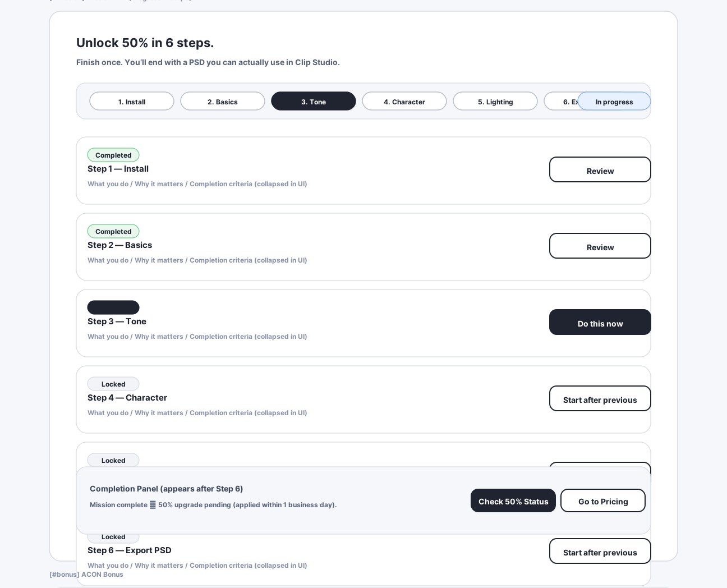Go to the 4. Character tab
The width and height of the screenshot is (727, 588).
click(x=404, y=102)
